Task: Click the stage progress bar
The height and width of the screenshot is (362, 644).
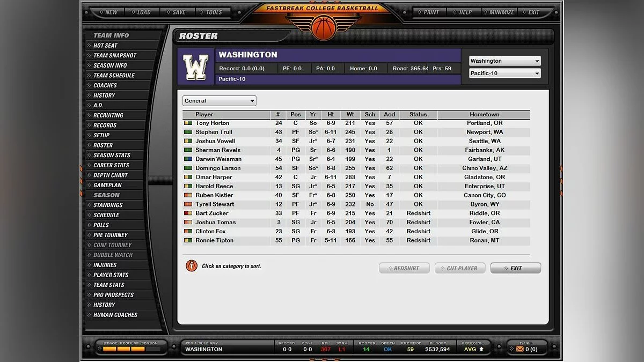Action: click(x=131, y=349)
